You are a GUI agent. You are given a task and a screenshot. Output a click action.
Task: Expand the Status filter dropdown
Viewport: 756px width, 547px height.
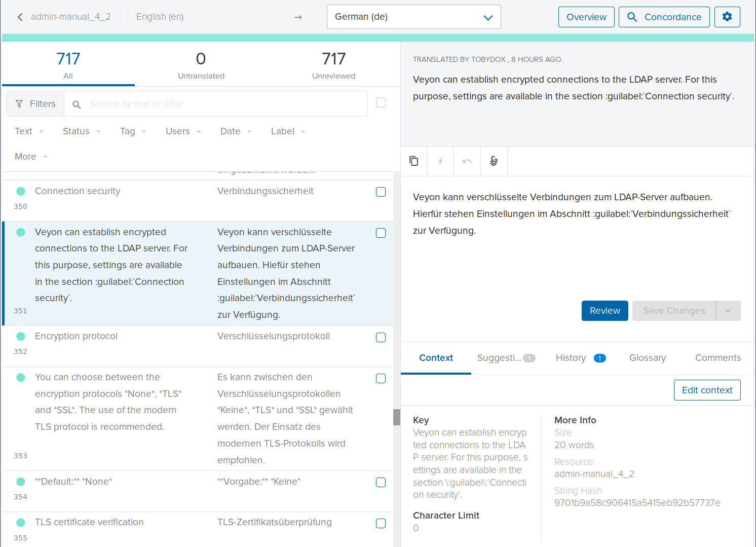point(82,131)
